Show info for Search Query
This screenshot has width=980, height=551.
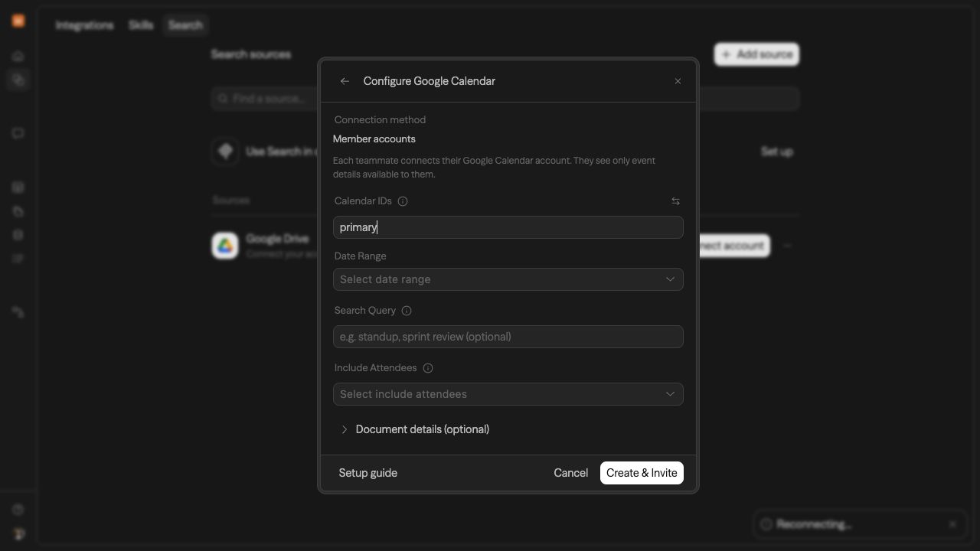click(x=407, y=311)
